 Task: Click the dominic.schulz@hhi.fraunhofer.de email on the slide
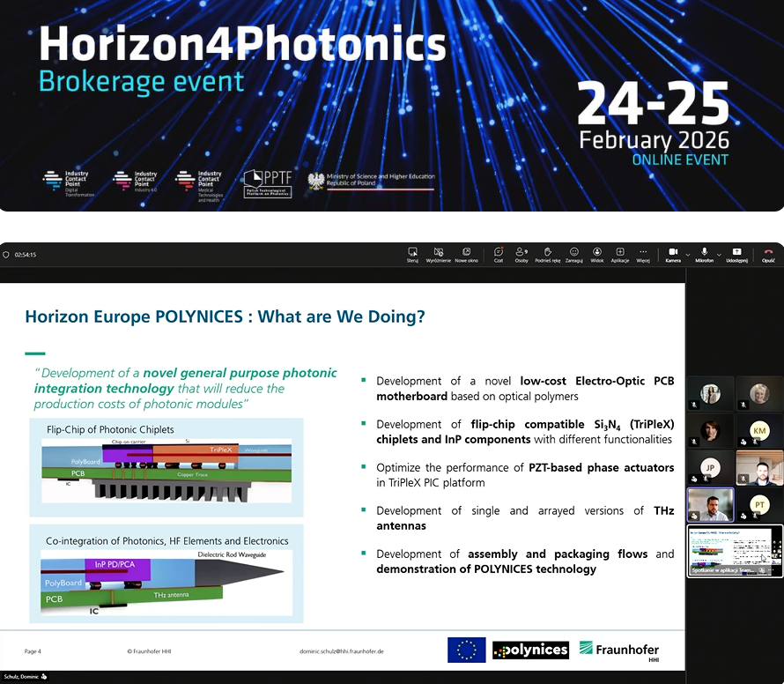[342, 651]
